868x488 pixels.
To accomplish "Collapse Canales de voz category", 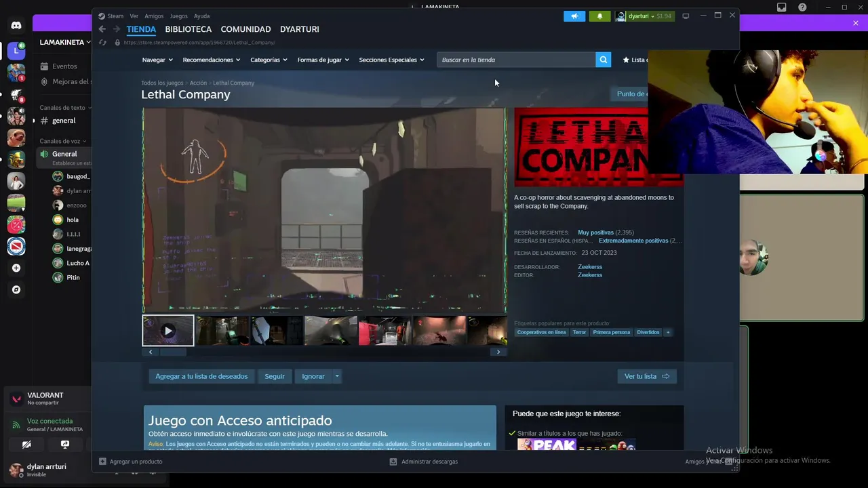I will pos(62,141).
